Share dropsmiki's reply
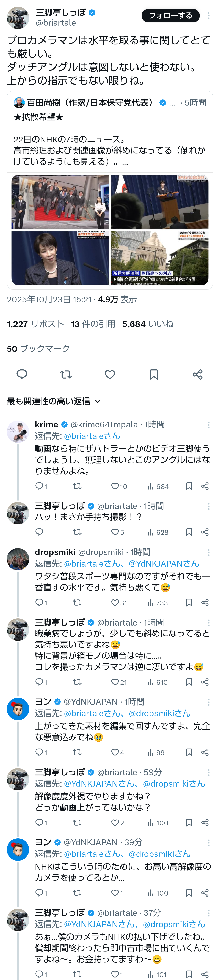Viewport: 220px width, 980px height. [205, 603]
